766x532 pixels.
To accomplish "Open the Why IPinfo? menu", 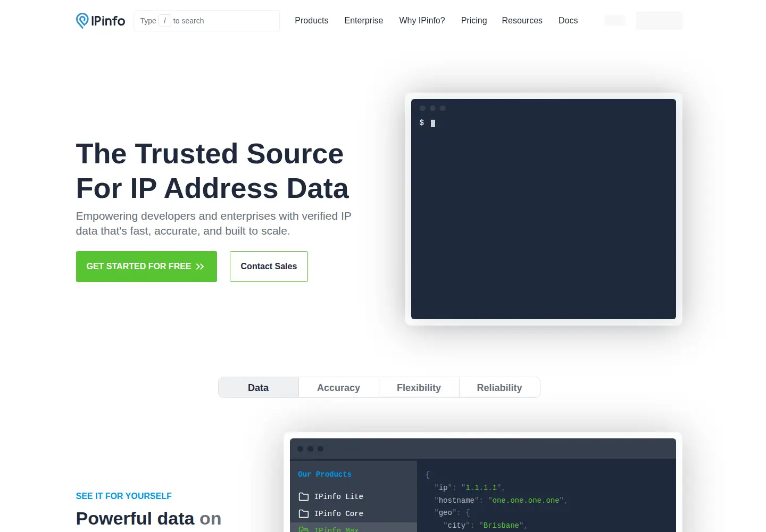I will pyautogui.click(x=422, y=20).
